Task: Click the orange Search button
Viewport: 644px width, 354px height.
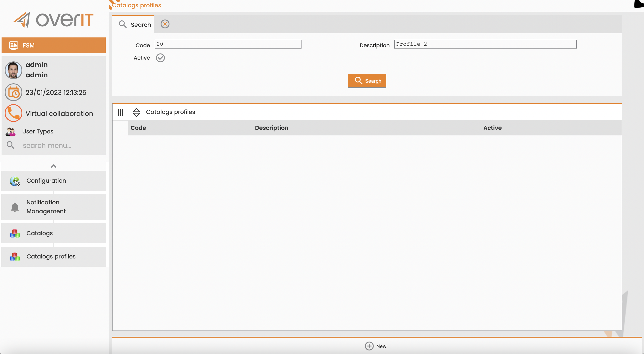Action: (367, 81)
